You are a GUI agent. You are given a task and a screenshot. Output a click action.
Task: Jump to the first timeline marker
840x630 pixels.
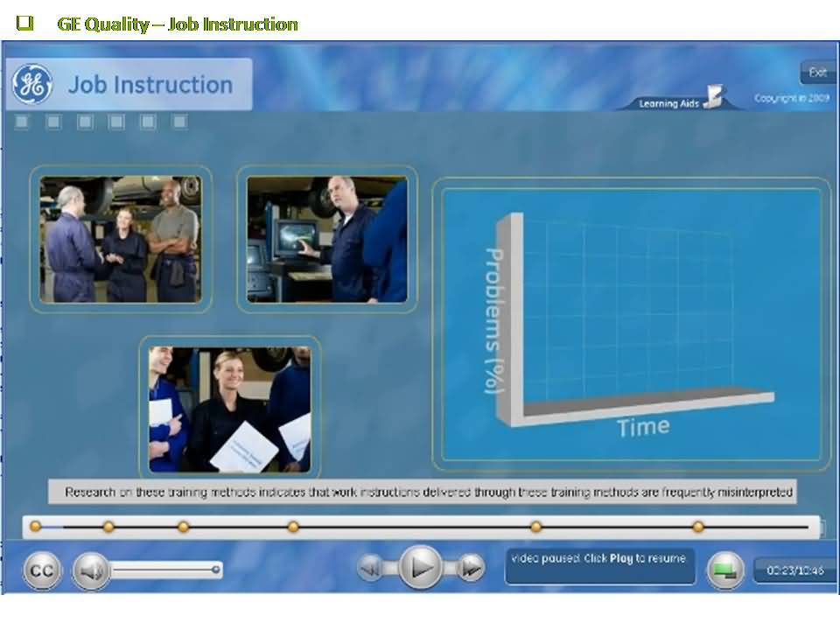click(x=35, y=527)
